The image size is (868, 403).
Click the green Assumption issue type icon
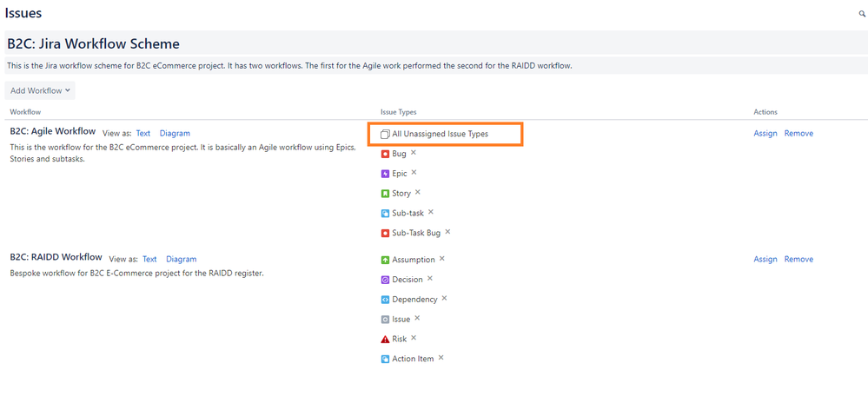385,260
